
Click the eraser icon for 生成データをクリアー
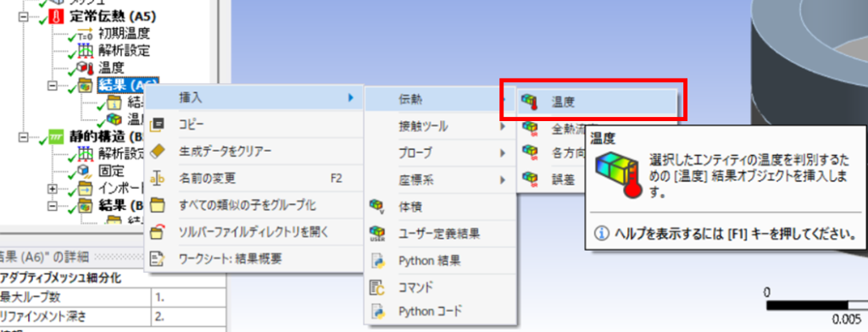(x=158, y=151)
